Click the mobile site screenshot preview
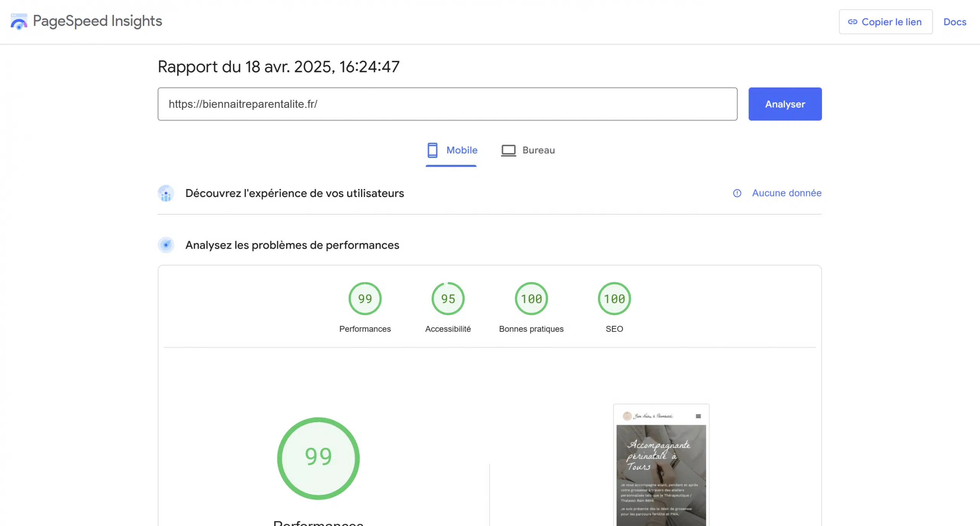 (661, 465)
